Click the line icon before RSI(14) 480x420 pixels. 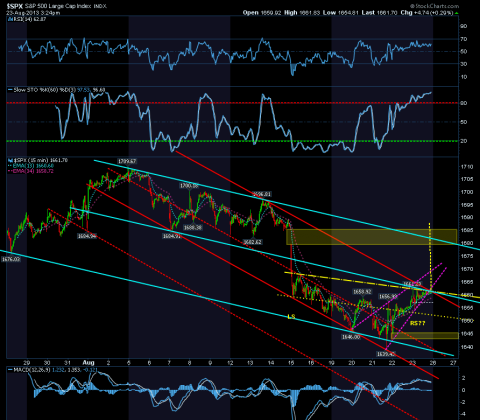pos(10,19)
